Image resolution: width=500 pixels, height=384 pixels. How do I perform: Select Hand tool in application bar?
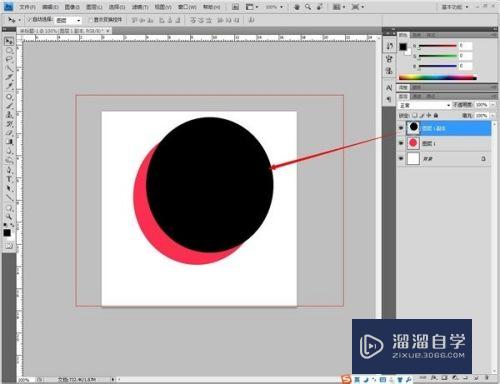click(297, 7)
